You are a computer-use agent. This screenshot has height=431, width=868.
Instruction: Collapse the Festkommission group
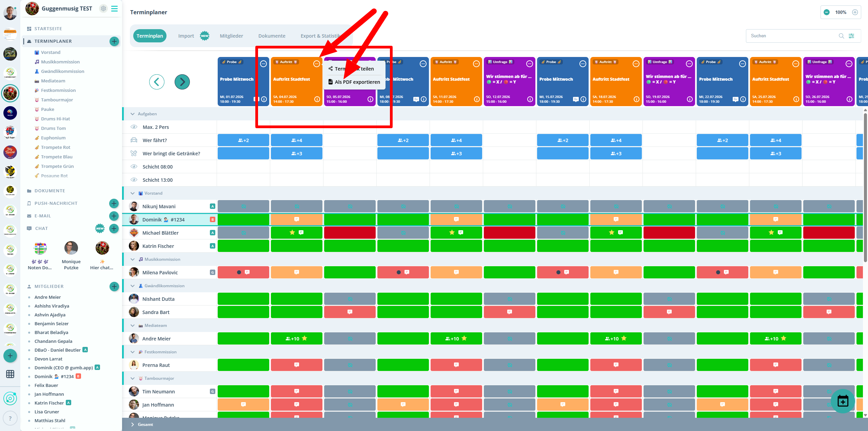click(133, 352)
